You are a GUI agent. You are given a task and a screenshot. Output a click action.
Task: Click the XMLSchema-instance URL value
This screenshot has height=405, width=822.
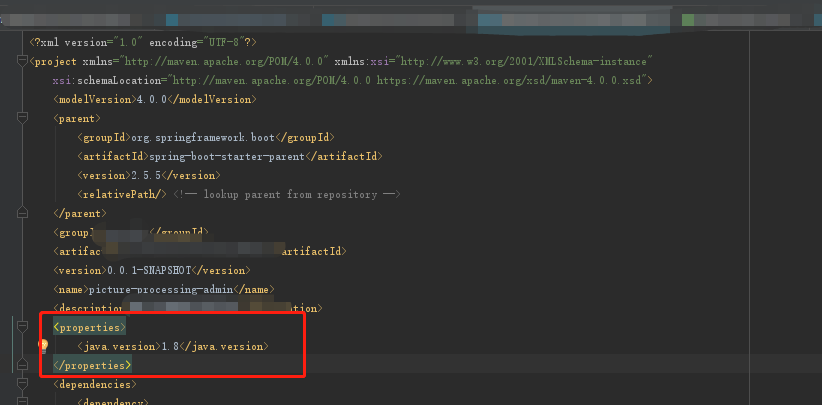[x=525, y=61]
